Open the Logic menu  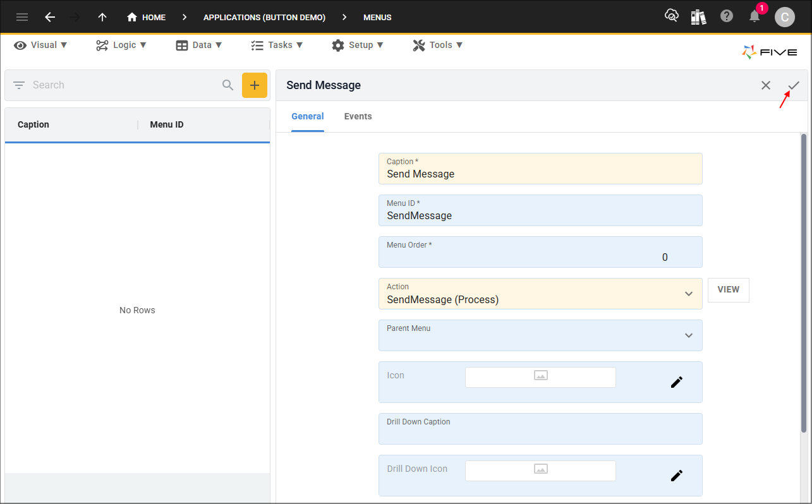121,45
